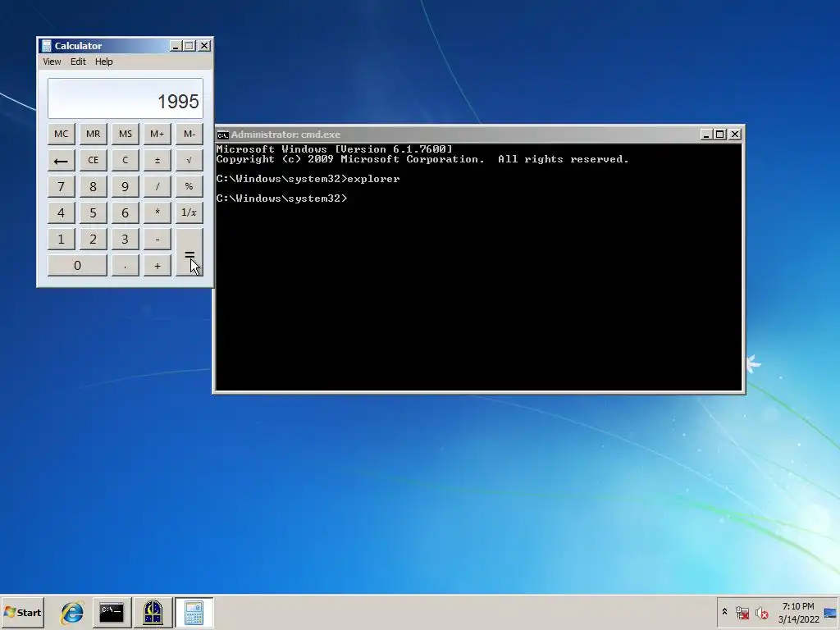Switch to Command Prompt taskbar button
Image resolution: width=840 pixels, height=630 pixels.
coord(112,612)
